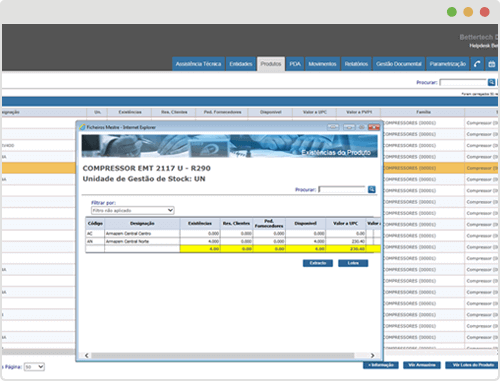Image resolution: width=500 pixels, height=381 pixels.
Task: Click the + Informação button
Action: tap(381, 365)
